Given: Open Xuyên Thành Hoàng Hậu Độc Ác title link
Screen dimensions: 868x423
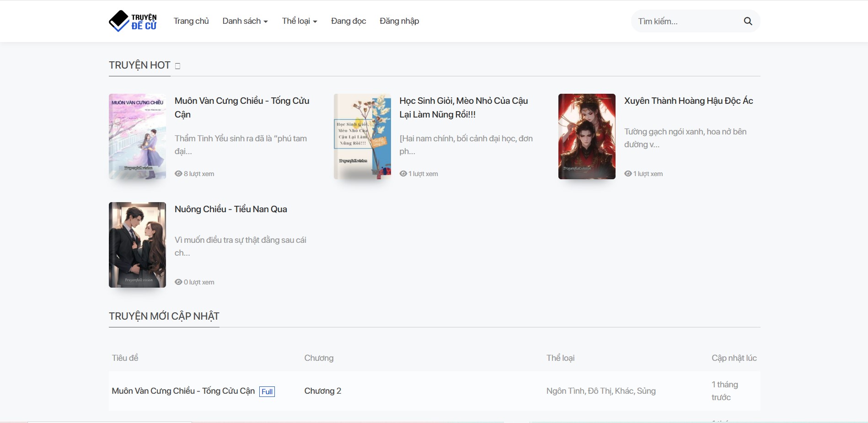Looking at the screenshot, I should (x=688, y=101).
